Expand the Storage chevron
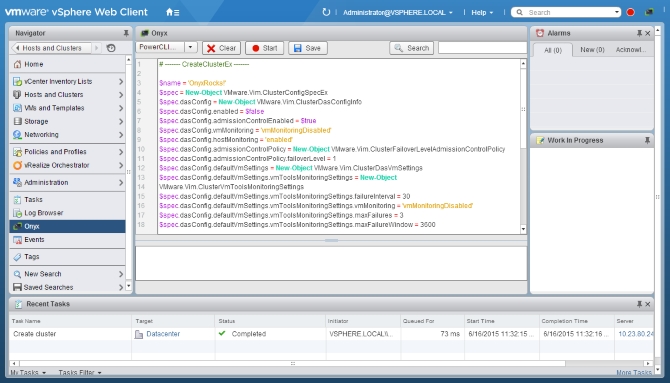The image size is (670, 383). point(121,121)
